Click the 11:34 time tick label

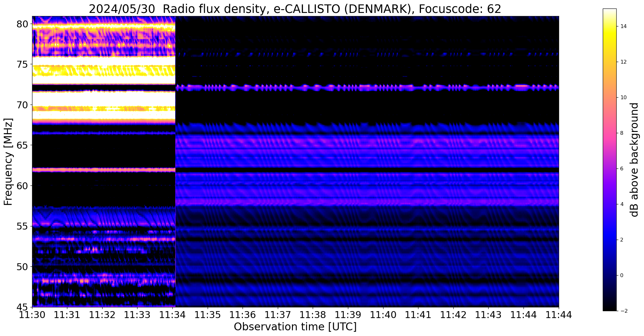pyautogui.click(x=172, y=315)
